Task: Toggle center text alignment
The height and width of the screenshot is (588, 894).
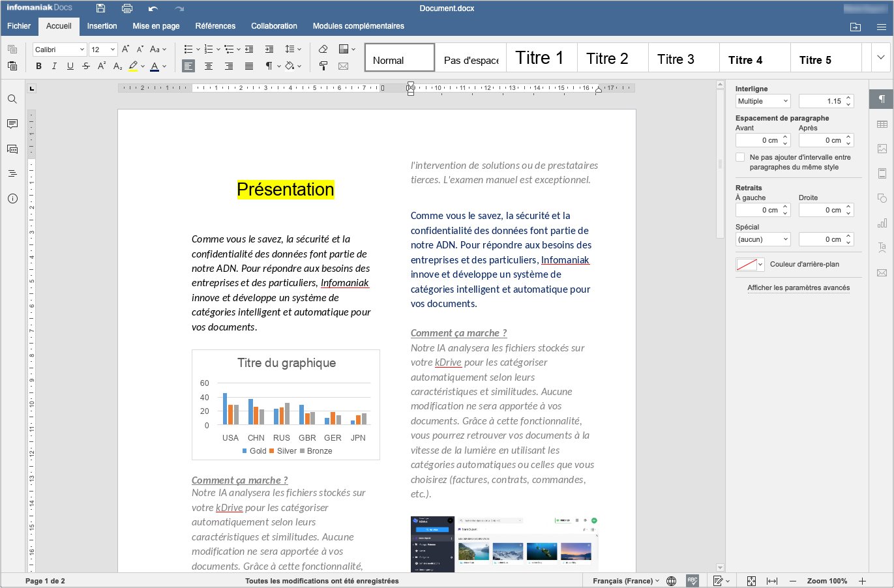Action: (209, 66)
